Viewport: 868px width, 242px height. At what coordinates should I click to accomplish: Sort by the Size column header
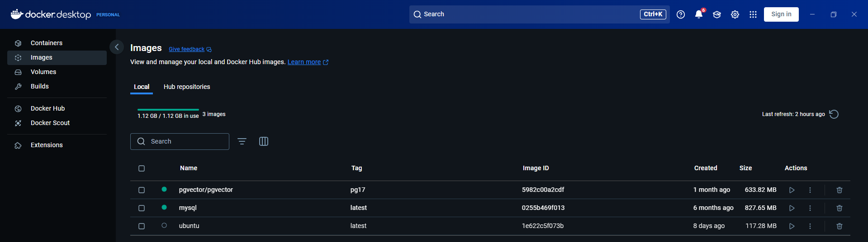(745, 168)
